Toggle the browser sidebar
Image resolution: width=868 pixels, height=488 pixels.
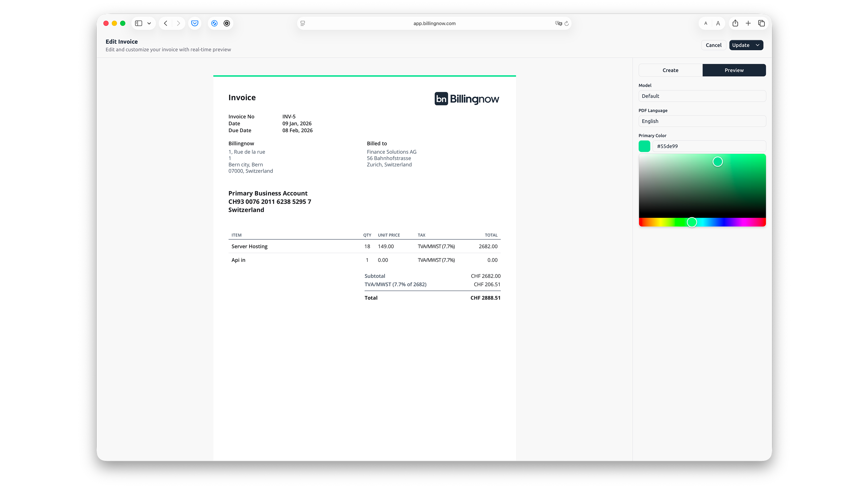pos(138,23)
